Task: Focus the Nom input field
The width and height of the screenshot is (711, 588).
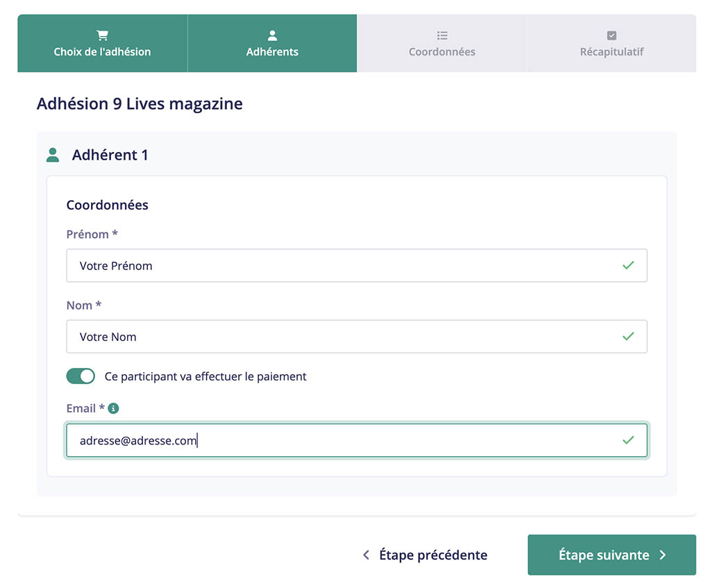Action: [357, 337]
